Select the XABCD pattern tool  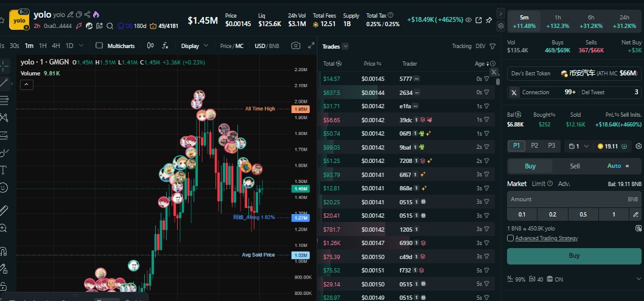coord(3,118)
